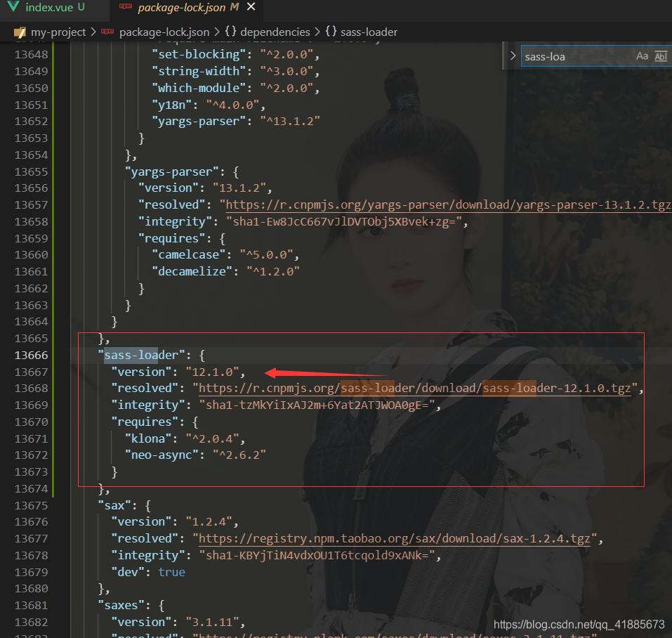Image resolution: width=672 pixels, height=638 pixels.
Task: Click the braces icon beside sass-loader breadcrumb
Action: pyautogui.click(x=331, y=32)
